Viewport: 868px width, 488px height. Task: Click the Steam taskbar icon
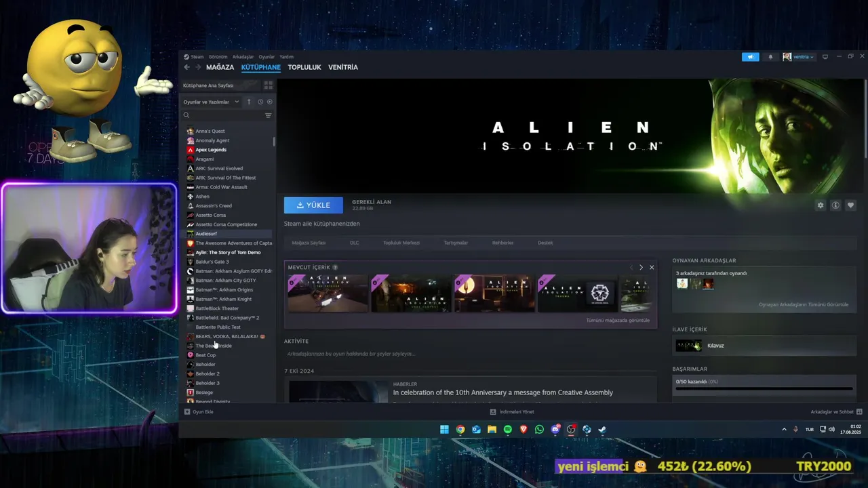pos(602,429)
